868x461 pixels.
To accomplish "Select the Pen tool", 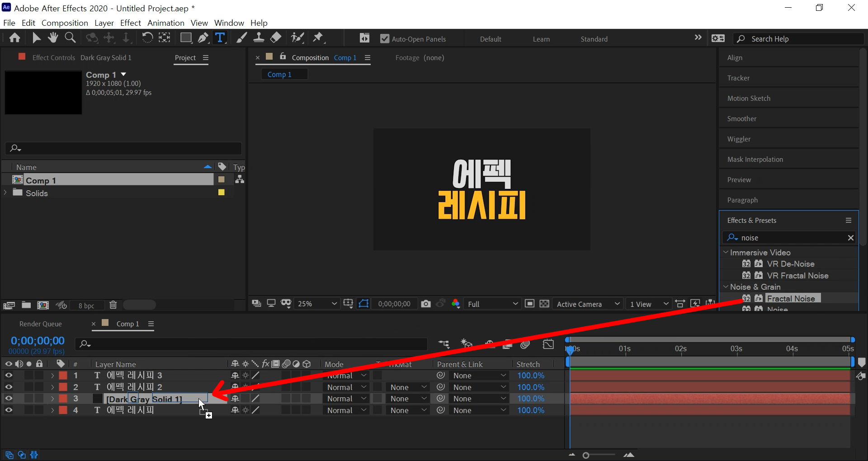I will coord(203,38).
